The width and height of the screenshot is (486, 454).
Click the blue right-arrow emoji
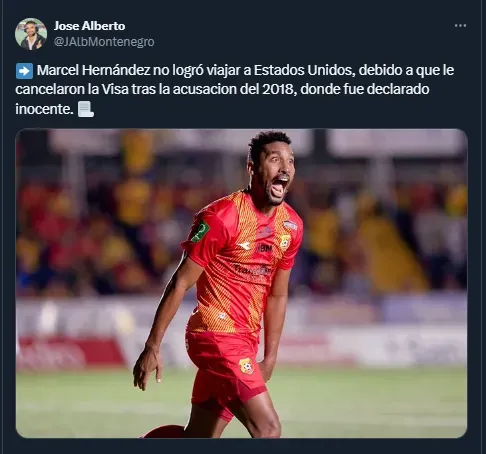point(24,71)
